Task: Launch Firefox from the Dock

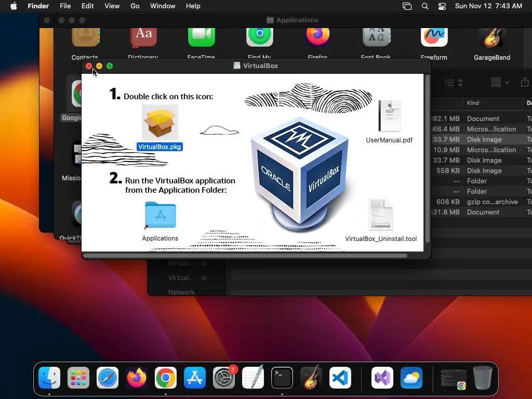Action: pyautogui.click(x=137, y=378)
